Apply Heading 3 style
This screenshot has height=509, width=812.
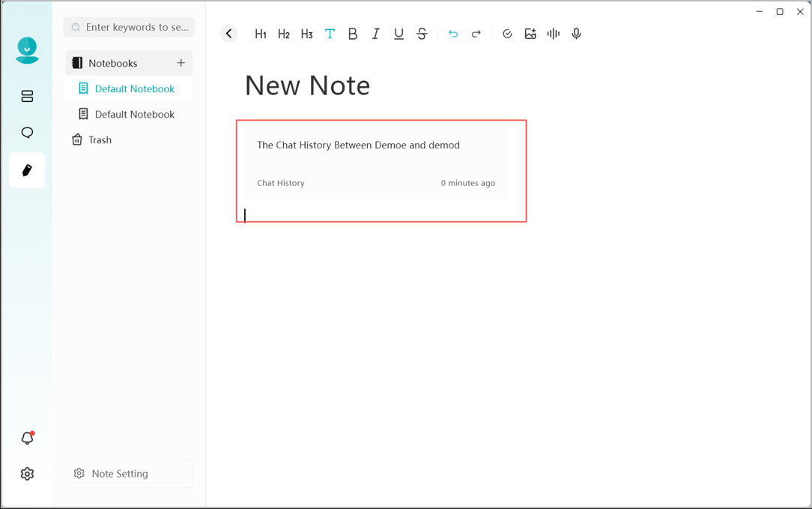tap(306, 34)
